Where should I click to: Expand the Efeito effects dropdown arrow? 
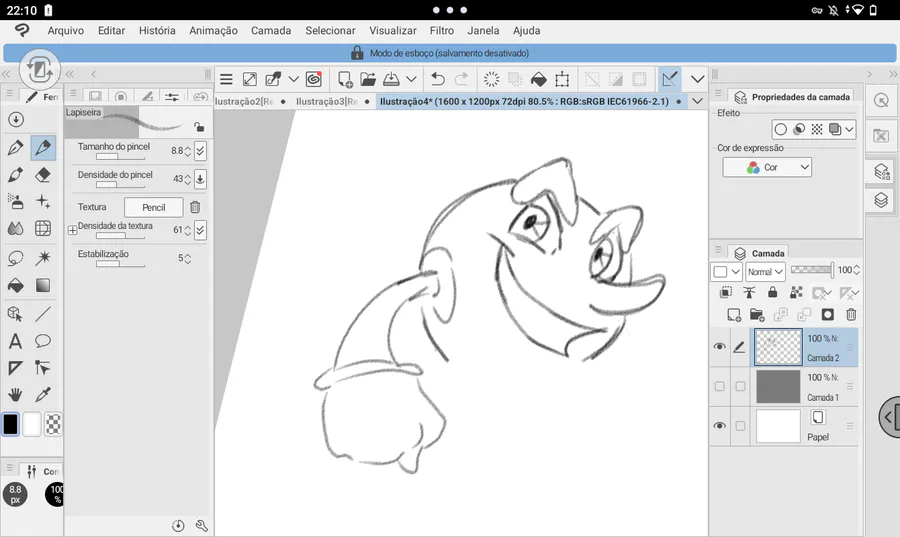849,129
